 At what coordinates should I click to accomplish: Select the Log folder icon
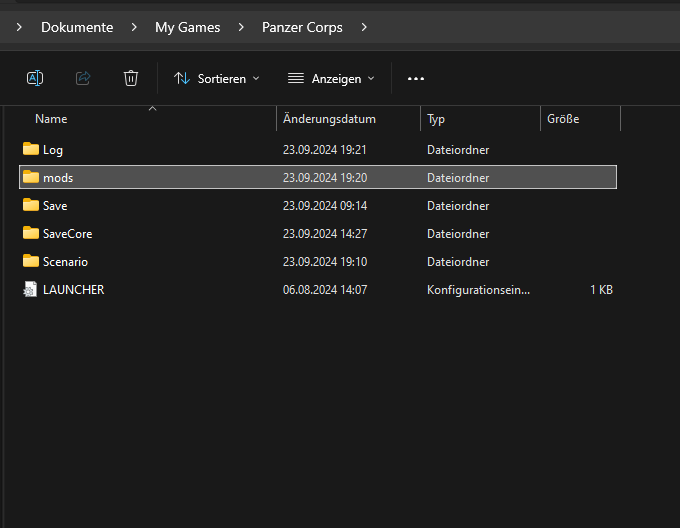[31, 149]
